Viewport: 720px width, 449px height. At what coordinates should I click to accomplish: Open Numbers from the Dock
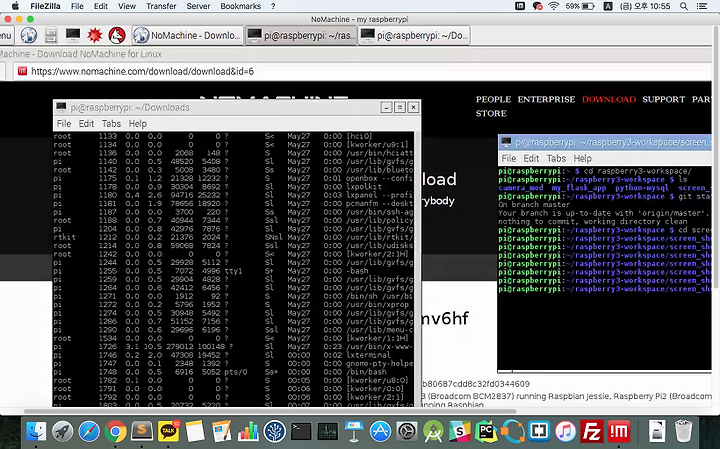tap(248, 432)
